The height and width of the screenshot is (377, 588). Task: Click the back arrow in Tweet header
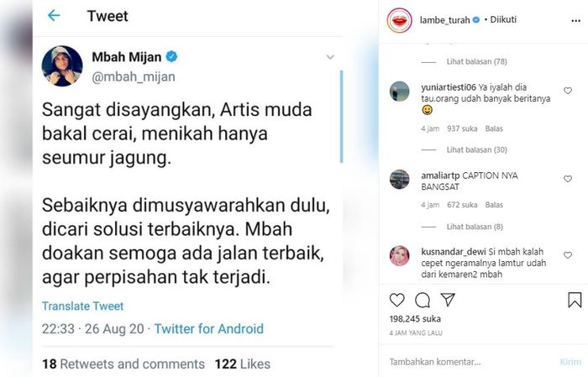pos(54,16)
